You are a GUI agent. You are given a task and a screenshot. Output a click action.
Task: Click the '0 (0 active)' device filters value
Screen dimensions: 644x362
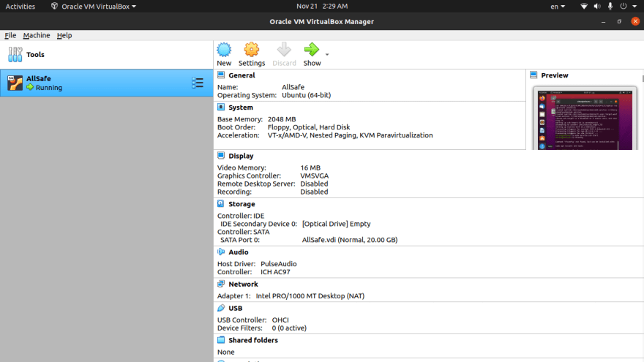289,328
